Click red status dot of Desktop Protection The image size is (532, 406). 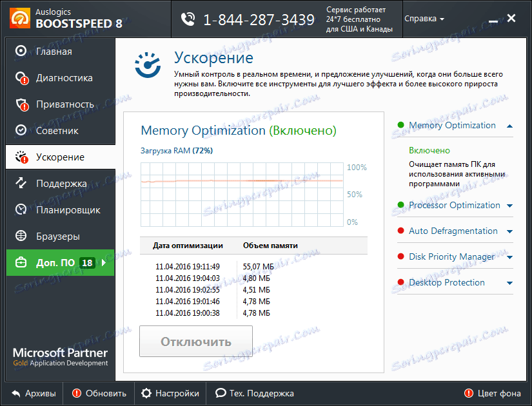pyautogui.click(x=400, y=282)
